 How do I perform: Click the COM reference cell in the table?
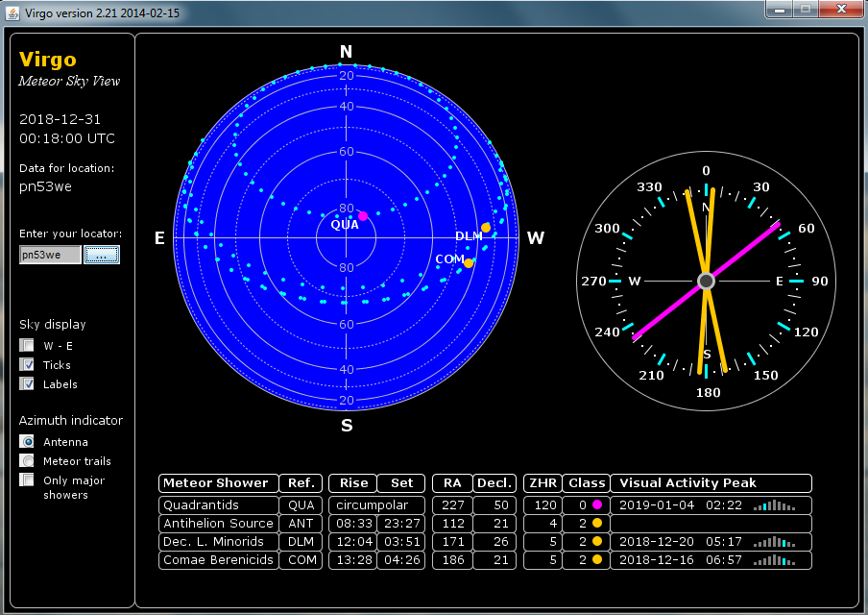click(301, 560)
